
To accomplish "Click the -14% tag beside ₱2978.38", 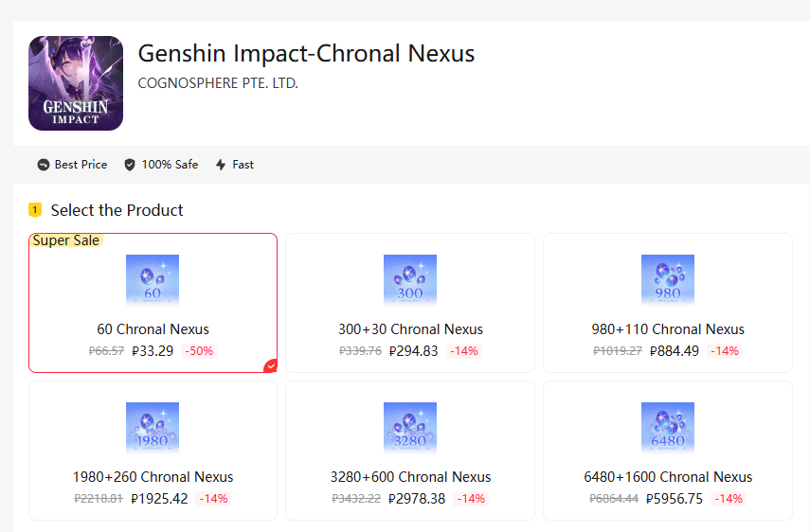I will pos(471,499).
